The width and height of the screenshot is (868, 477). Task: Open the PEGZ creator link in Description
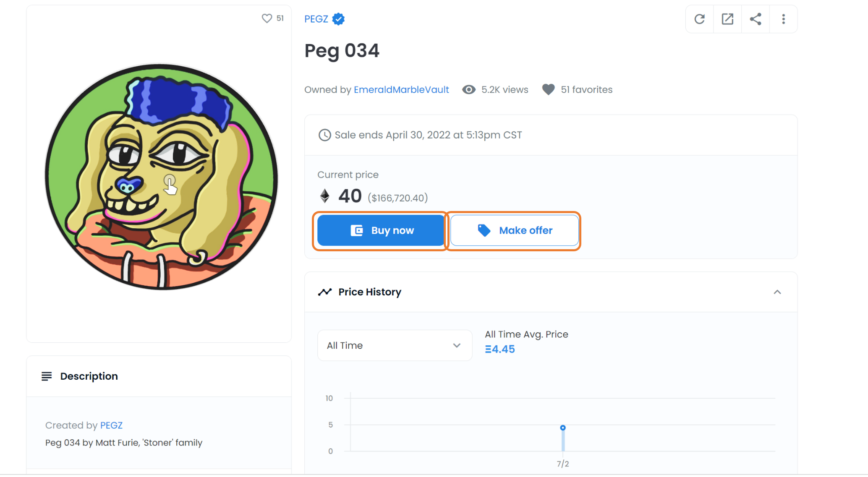pyautogui.click(x=111, y=425)
